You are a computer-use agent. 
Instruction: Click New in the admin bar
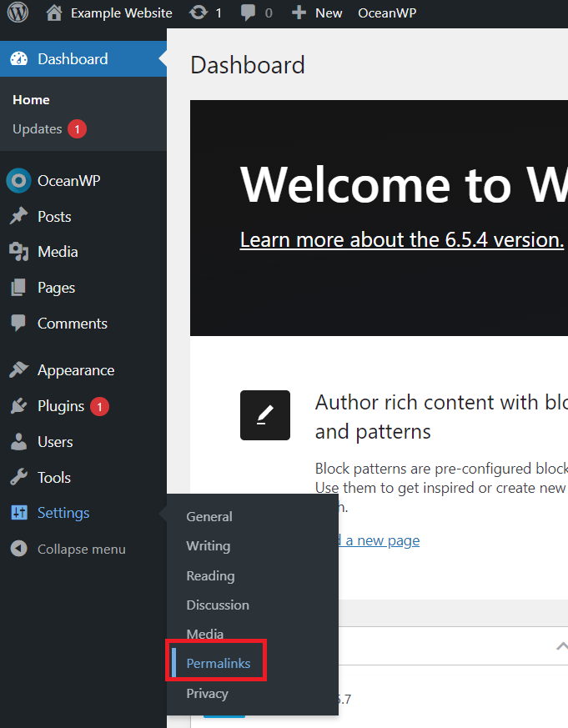tap(329, 13)
